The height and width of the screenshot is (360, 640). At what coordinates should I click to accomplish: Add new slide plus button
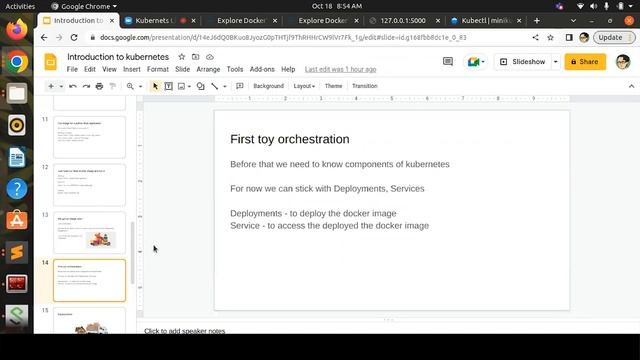(x=51, y=86)
